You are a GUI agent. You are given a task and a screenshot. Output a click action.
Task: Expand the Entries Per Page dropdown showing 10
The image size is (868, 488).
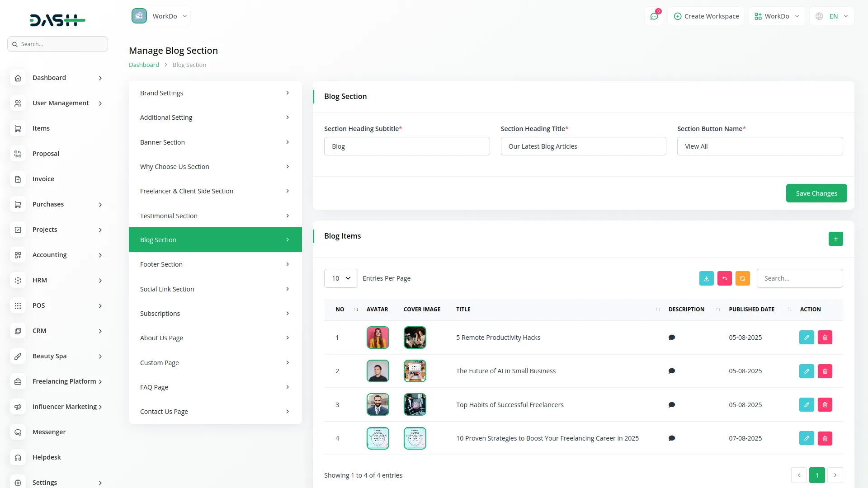(340, 278)
